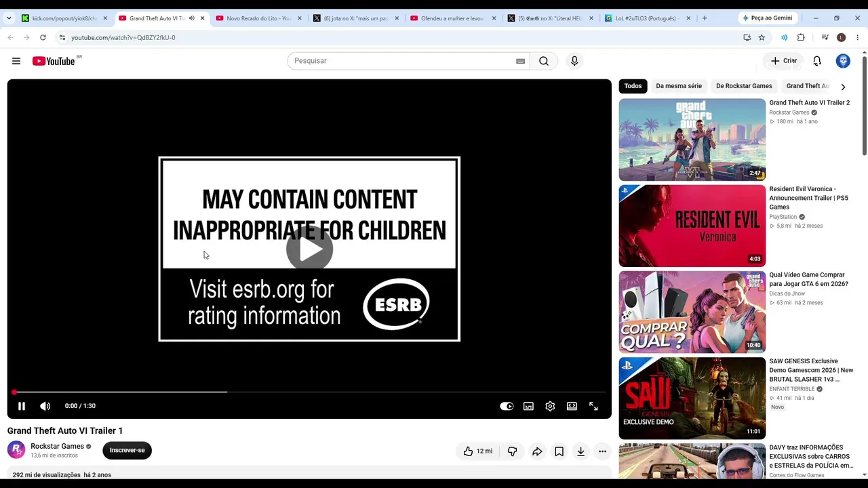Select the De Rockstar Games chip

point(744,86)
